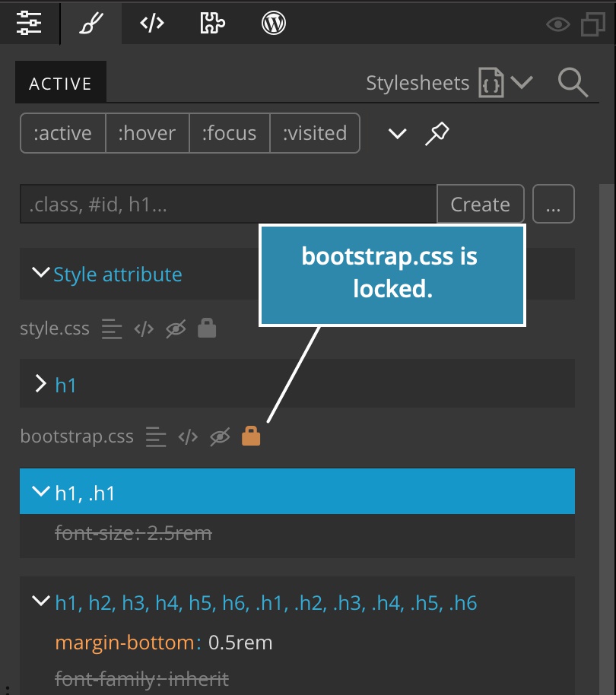Click the 0.5rem value
Screen dimensions: 616x695
tap(240, 643)
